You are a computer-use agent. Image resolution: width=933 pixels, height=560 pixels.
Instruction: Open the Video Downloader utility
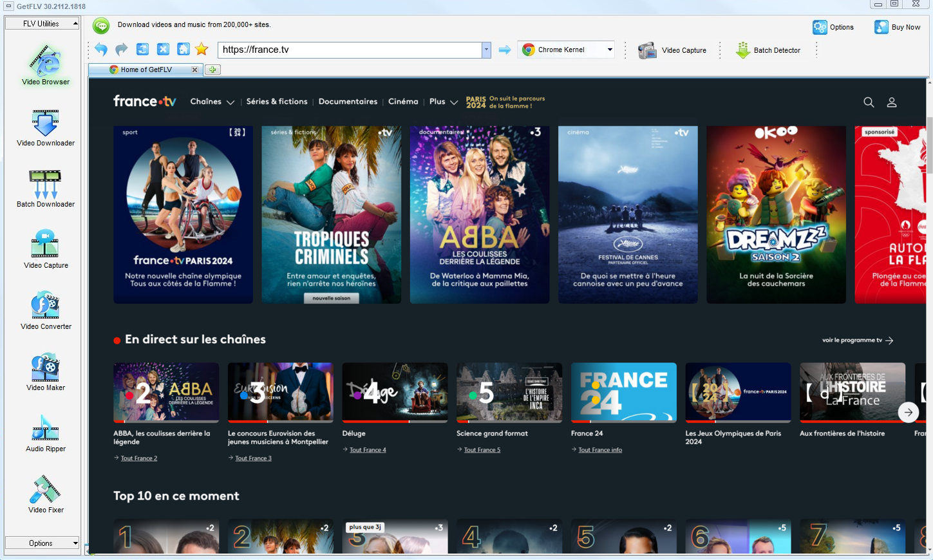click(x=45, y=127)
